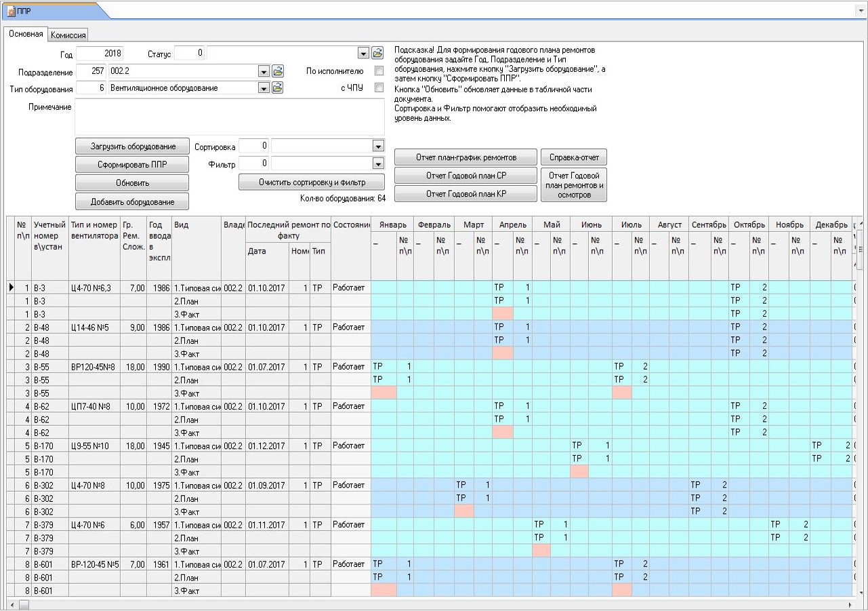Select the row pointer of first В-3 row
The width and height of the screenshot is (868, 611).
[x=10, y=288]
